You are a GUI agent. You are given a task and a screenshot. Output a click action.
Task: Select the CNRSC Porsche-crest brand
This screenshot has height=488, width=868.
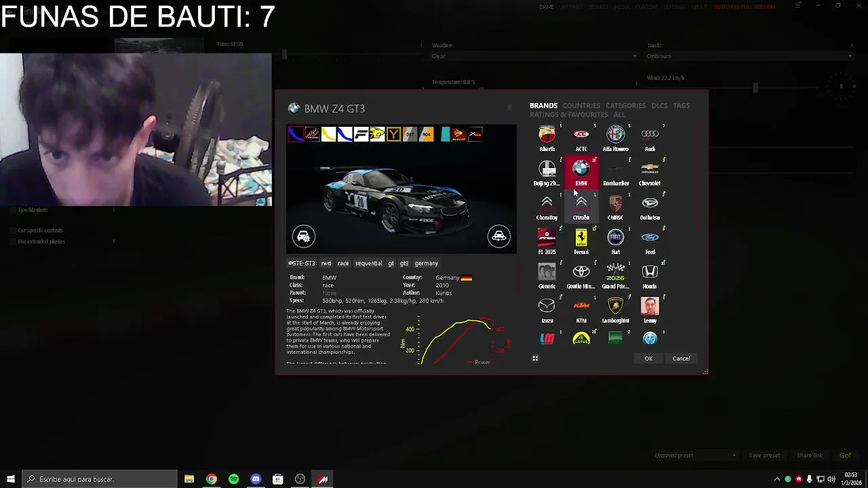616,207
